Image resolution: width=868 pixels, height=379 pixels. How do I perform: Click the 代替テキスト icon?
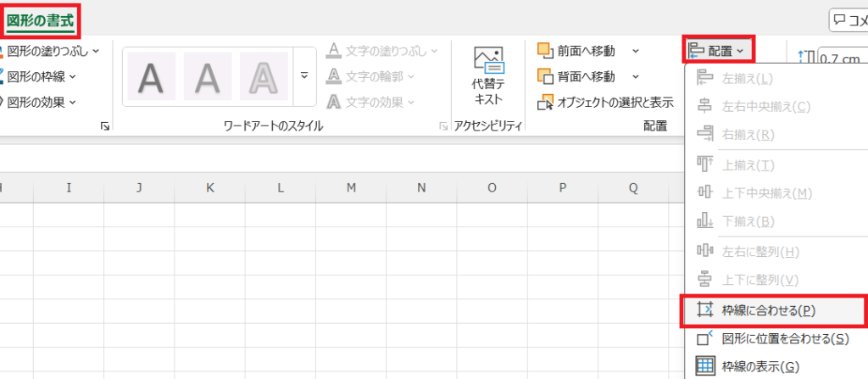(x=487, y=61)
